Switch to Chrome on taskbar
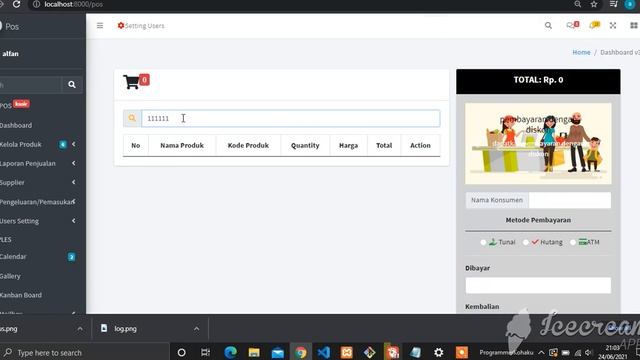The width and height of the screenshot is (640, 360). pos(301,352)
